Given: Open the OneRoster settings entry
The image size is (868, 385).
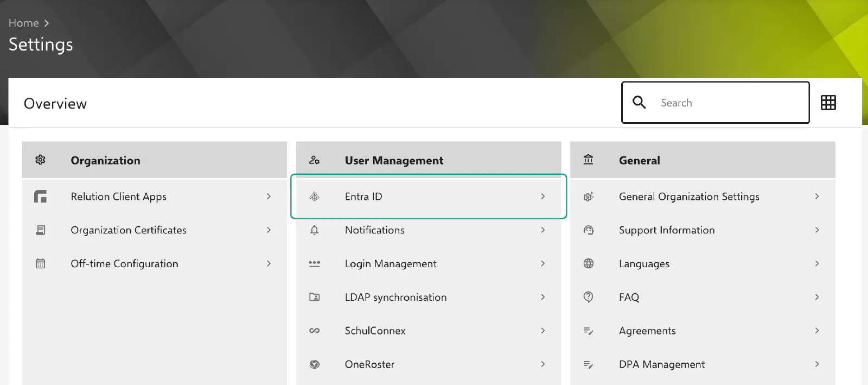Looking at the screenshot, I should tap(429, 364).
